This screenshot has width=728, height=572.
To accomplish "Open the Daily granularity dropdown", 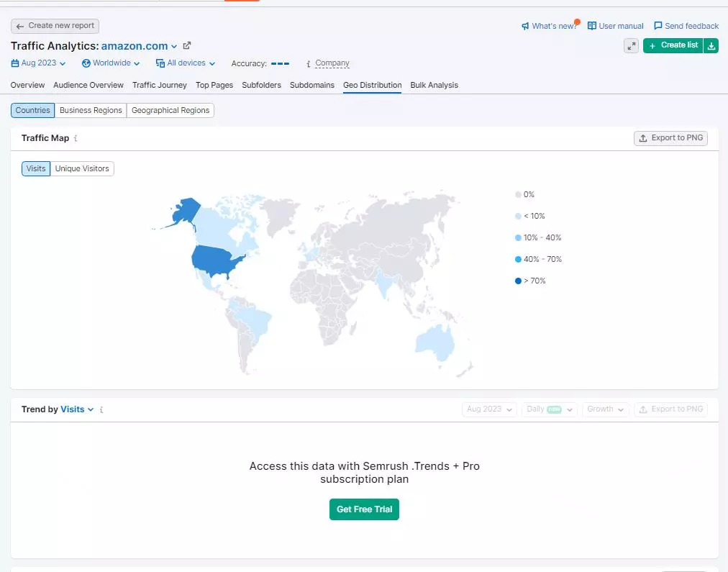I will tap(550, 409).
